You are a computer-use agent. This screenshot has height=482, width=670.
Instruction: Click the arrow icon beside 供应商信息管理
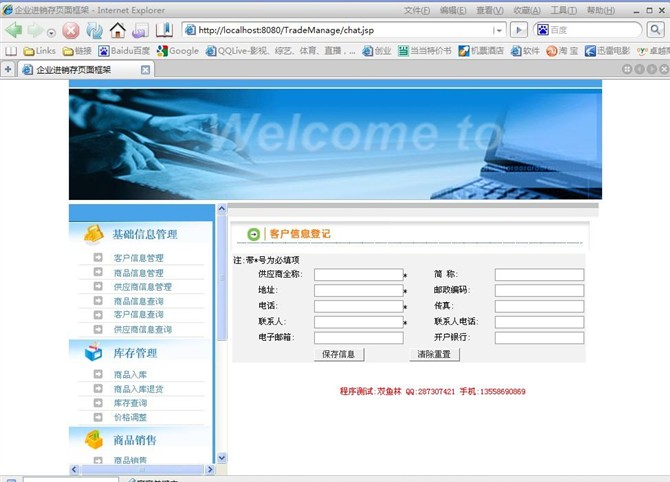[x=98, y=286]
